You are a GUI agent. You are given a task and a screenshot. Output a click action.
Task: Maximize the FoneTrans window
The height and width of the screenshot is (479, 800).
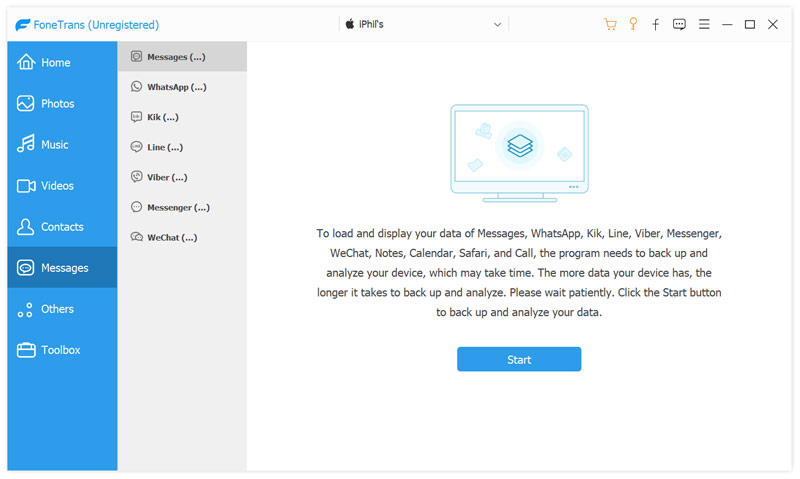coord(749,24)
